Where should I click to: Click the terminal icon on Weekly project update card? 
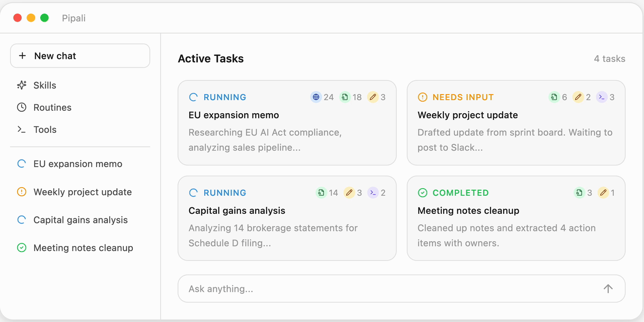coord(602,97)
